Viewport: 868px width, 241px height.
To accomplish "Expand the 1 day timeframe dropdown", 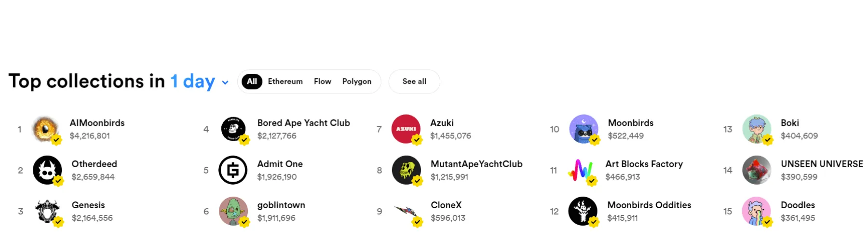I will pyautogui.click(x=192, y=81).
